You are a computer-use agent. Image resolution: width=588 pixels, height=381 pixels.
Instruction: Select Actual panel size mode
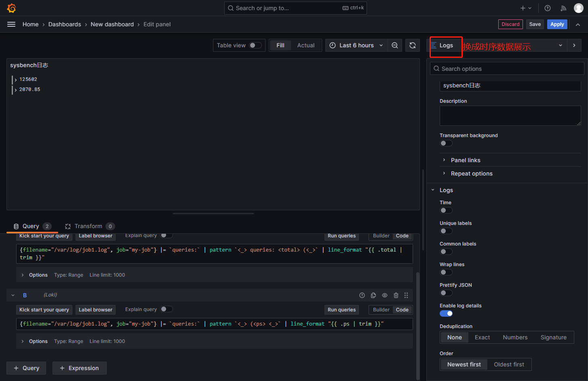[306, 45]
